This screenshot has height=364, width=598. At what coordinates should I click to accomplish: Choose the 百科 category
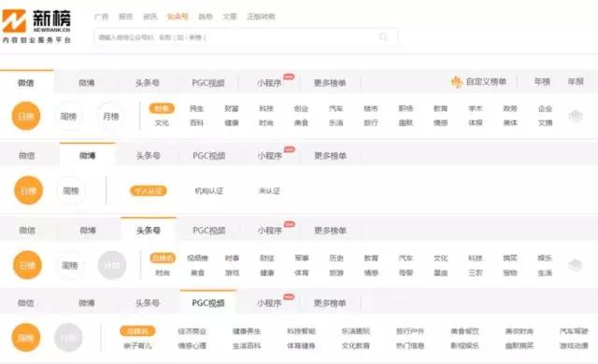pos(197,123)
